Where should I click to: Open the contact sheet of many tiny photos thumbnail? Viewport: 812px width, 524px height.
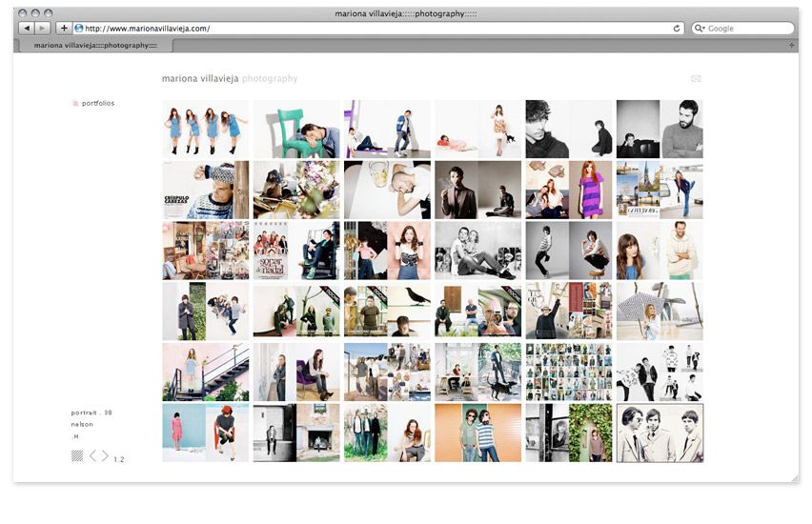pyautogui.click(x=569, y=373)
